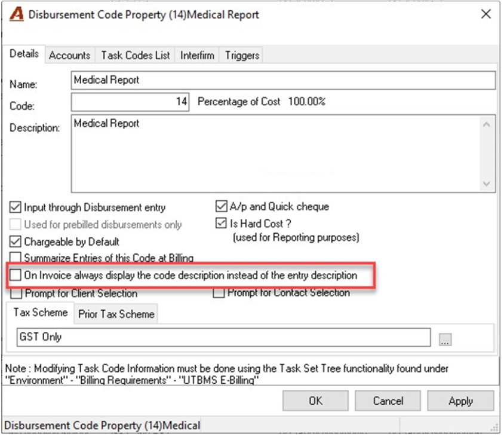Select the Details tab

(x=24, y=54)
